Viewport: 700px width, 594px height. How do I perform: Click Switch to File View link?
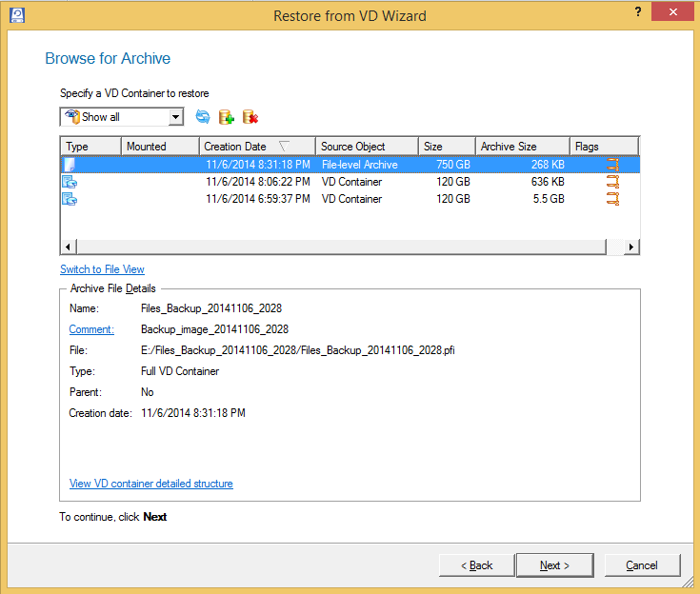click(x=102, y=269)
